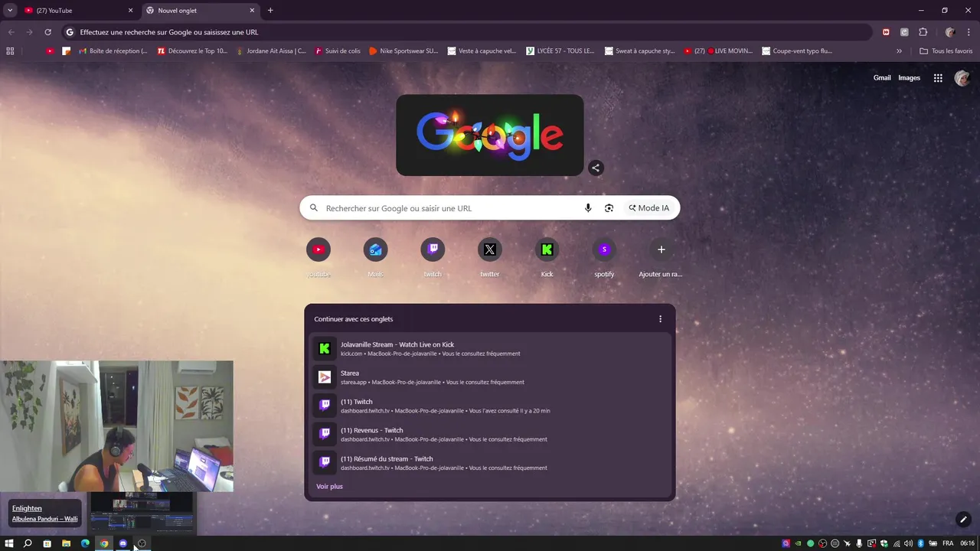Expand list with Voir plus
Viewport: 980px width, 551px height.
pos(329,487)
